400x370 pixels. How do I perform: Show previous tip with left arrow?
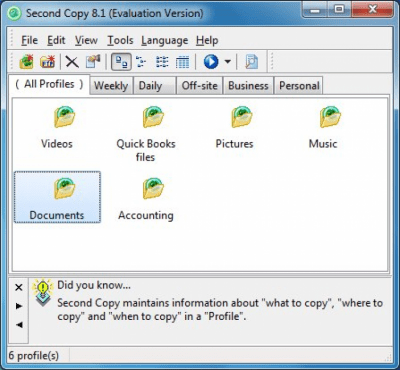pyautogui.click(x=19, y=324)
